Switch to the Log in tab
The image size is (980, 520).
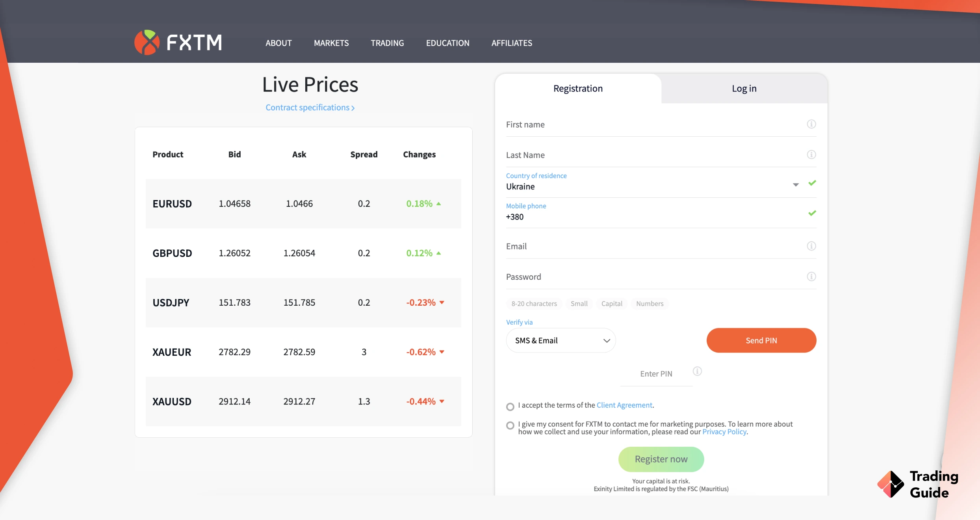[744, 89]
